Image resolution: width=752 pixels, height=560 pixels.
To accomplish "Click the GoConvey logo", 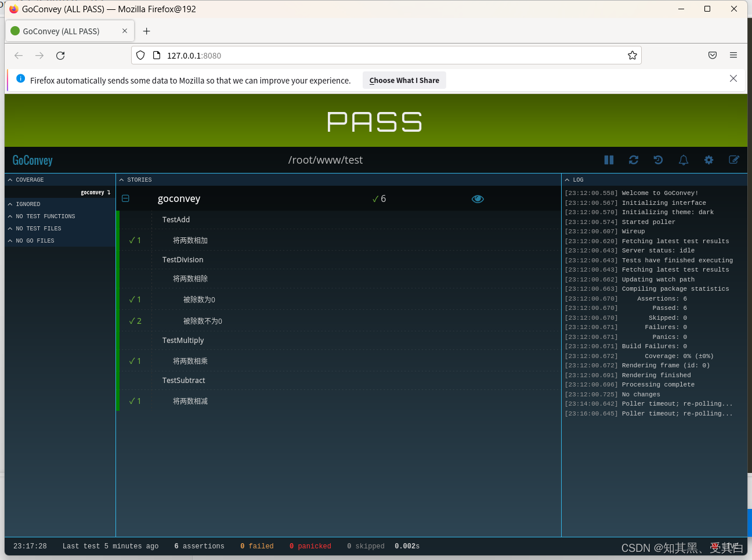I will [x=32, y=160].
